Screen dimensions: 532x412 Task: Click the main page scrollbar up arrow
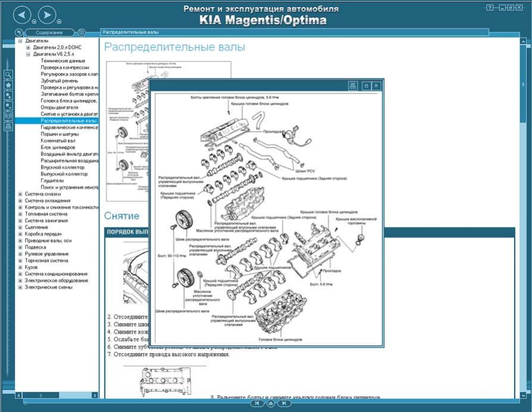click(523, 41)
